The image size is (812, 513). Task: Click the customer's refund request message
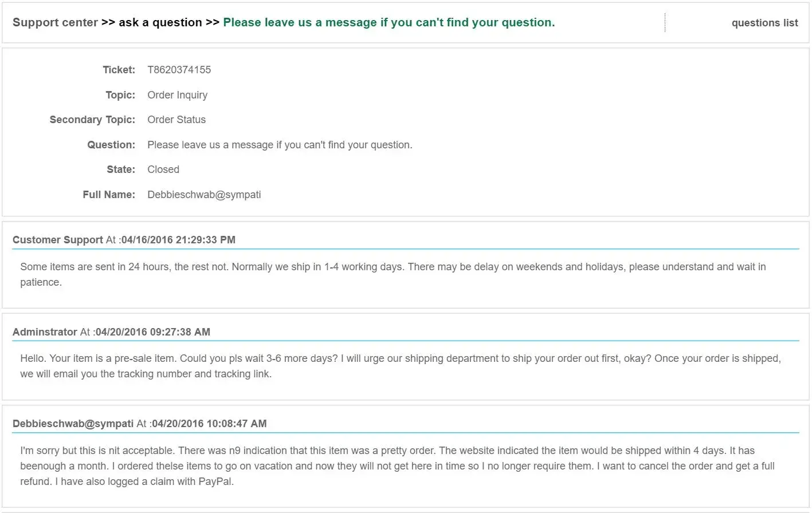click(397, 466)
